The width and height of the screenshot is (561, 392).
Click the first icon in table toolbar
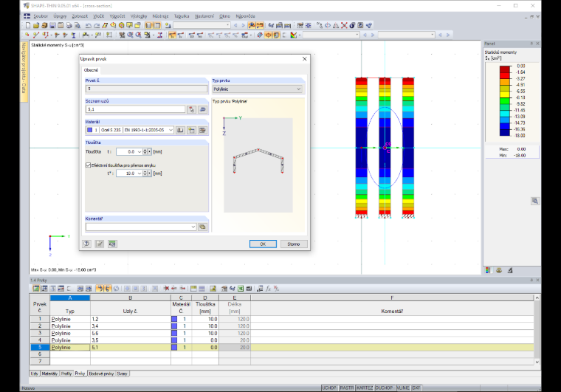[x=36, y=289]
